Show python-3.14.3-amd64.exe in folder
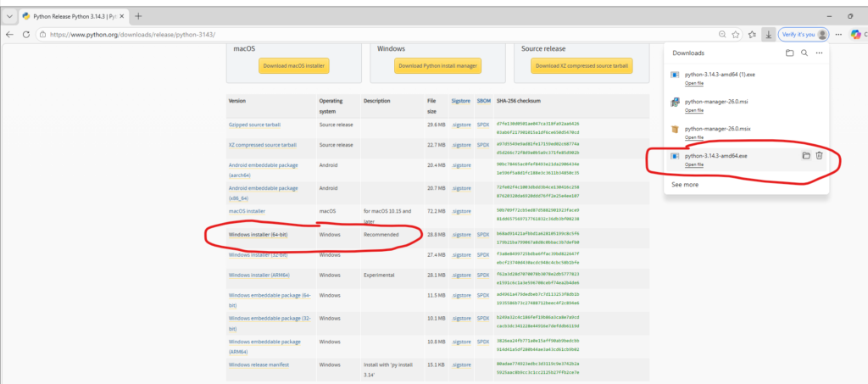The image size is (868, 384). 806,156
